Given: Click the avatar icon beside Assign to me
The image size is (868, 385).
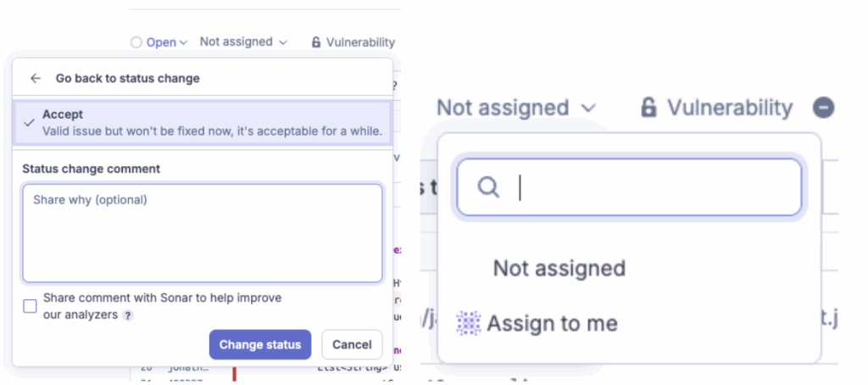Looking at the screenshot, I should [469, 323].
